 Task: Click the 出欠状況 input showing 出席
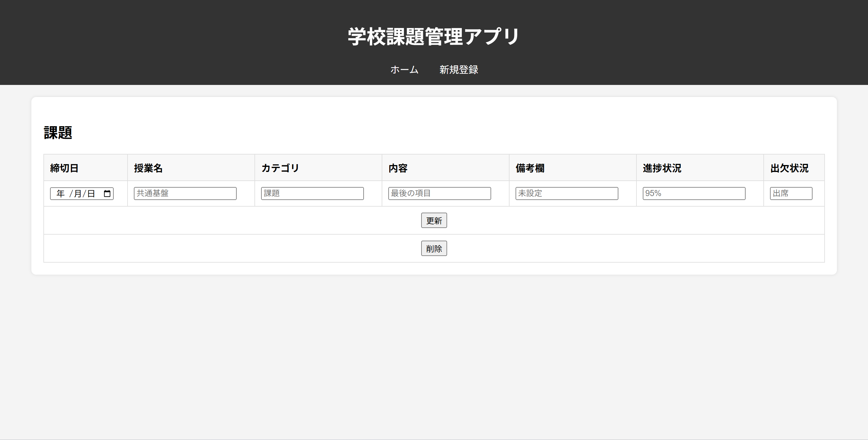(x=791, y=194)
